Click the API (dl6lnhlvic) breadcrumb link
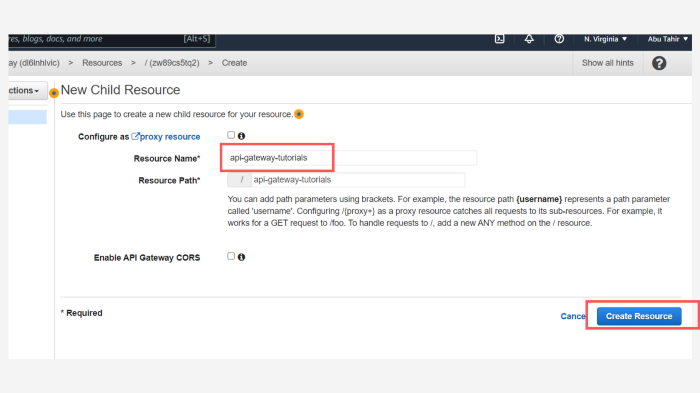The height and width of the screenshot is (393, 700). pyautogui.click(x=34, y=63)
